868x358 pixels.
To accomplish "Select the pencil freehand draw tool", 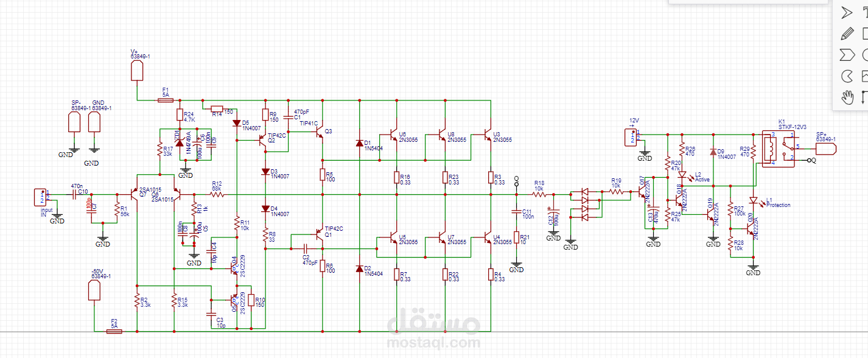I will (847, 33).
